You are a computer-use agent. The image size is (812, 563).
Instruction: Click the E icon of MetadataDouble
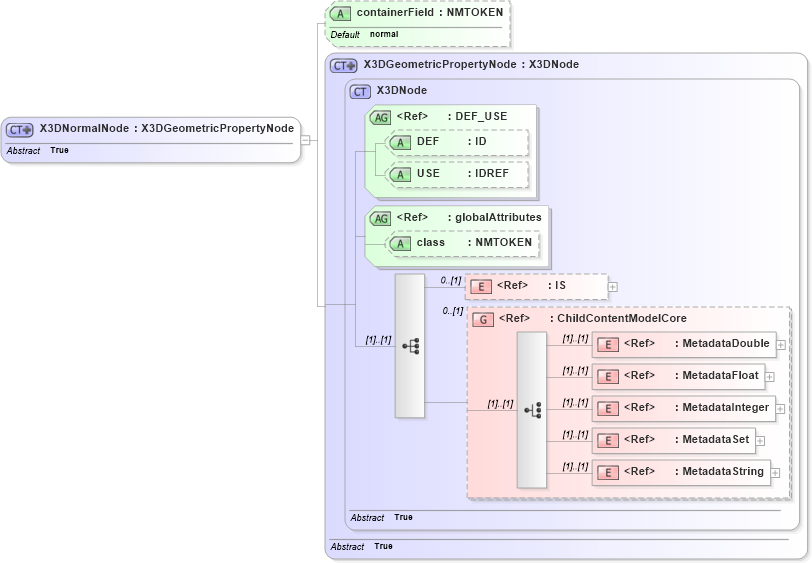607,344
